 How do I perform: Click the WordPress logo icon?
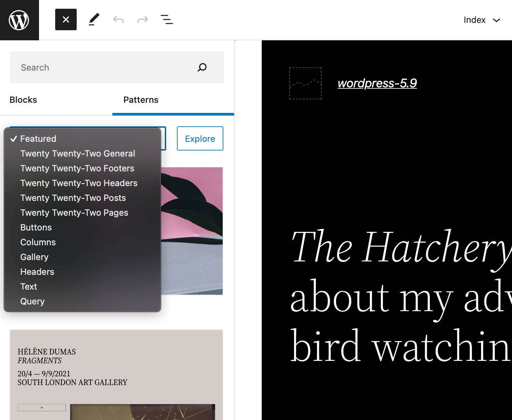(19, 20)
